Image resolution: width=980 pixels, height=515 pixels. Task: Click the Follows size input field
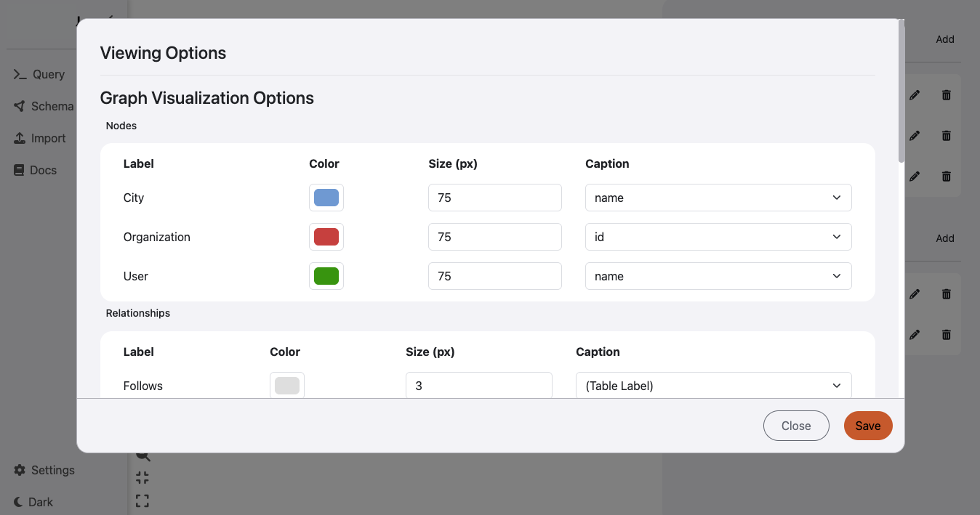tap(478, 386)
